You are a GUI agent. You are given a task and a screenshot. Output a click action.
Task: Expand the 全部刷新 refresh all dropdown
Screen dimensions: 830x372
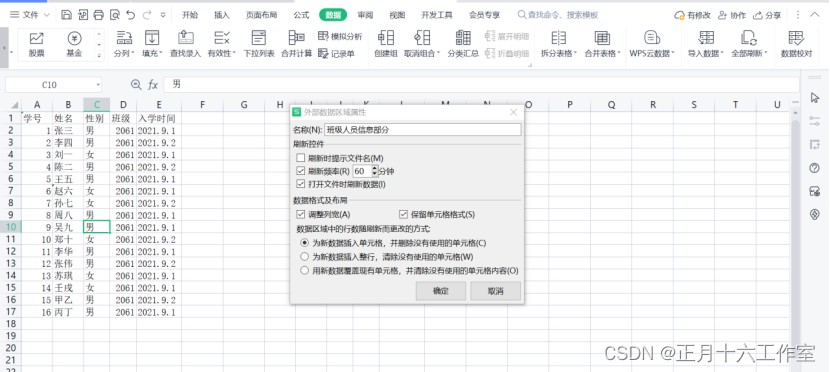point(766,53)
